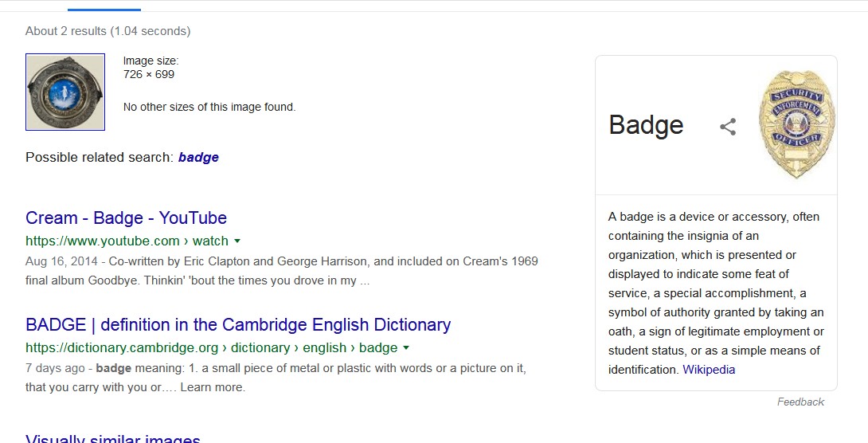Select the Badge heading in knowledge panel
The image size is (868, 443).
point(646,125)
